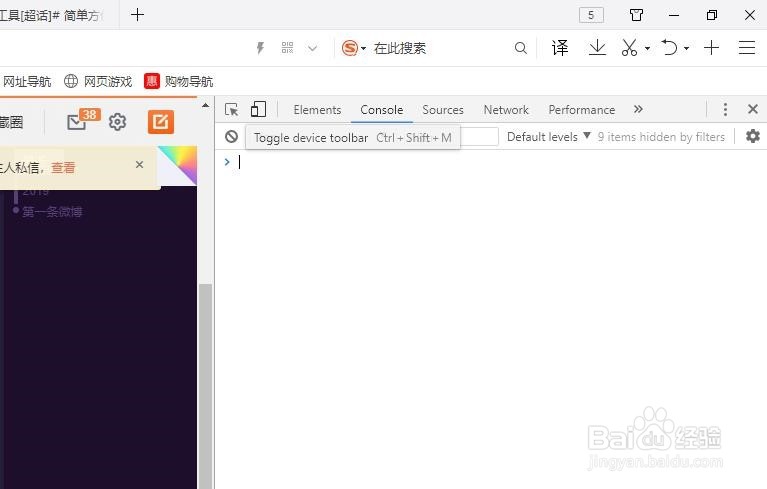Expand the scissors screenshot options arrow
Viewport: 767px width, 489px height.
pos(647,48)
